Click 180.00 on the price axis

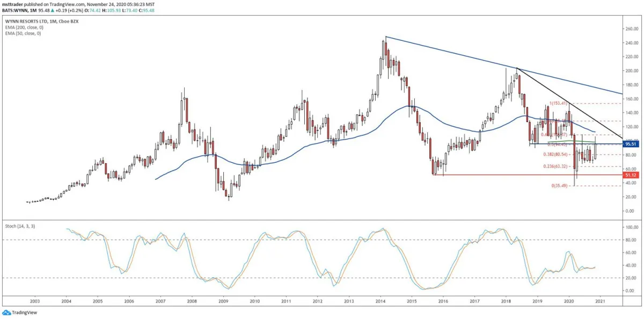click(x=632, y=85)
